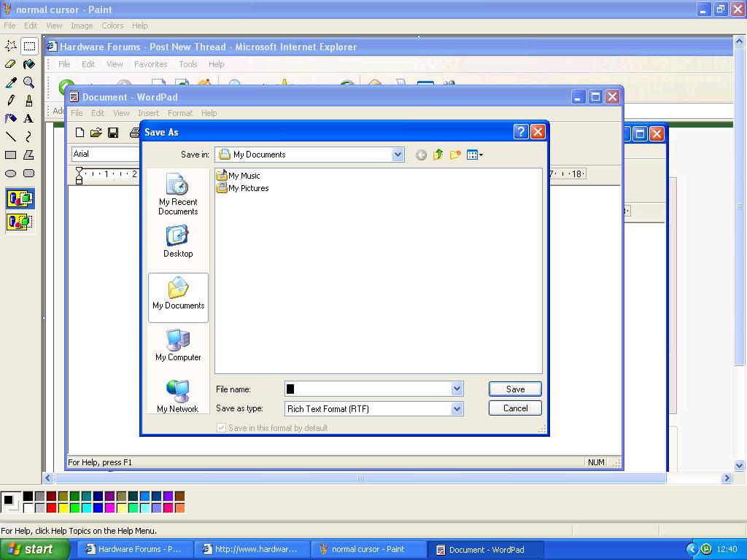Open Paint's Image menu
The image size is (747, 560).
(x=82, y=26)
